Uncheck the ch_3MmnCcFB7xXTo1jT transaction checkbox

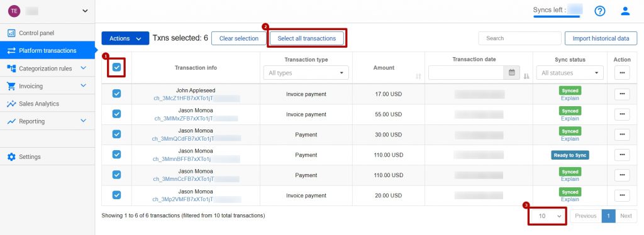pos(116,175)
